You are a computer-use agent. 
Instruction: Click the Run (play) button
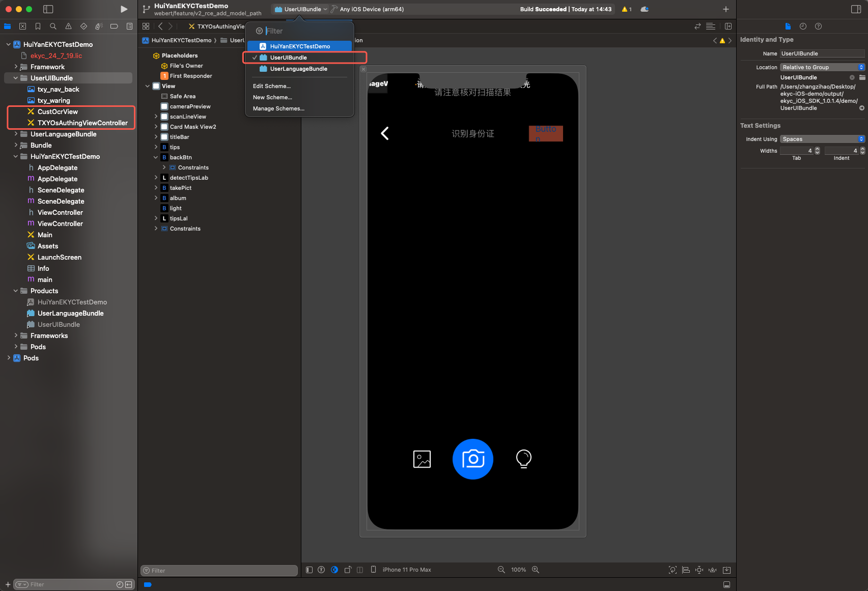(124, 9)
